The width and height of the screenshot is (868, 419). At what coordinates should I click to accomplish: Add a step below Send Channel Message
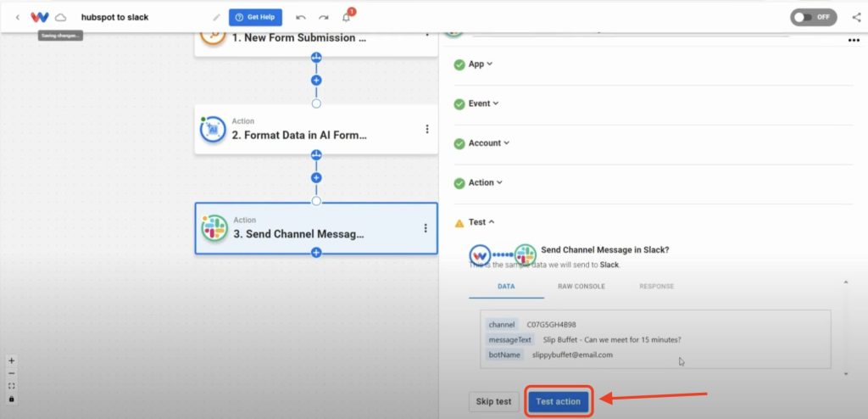[316, 253]
